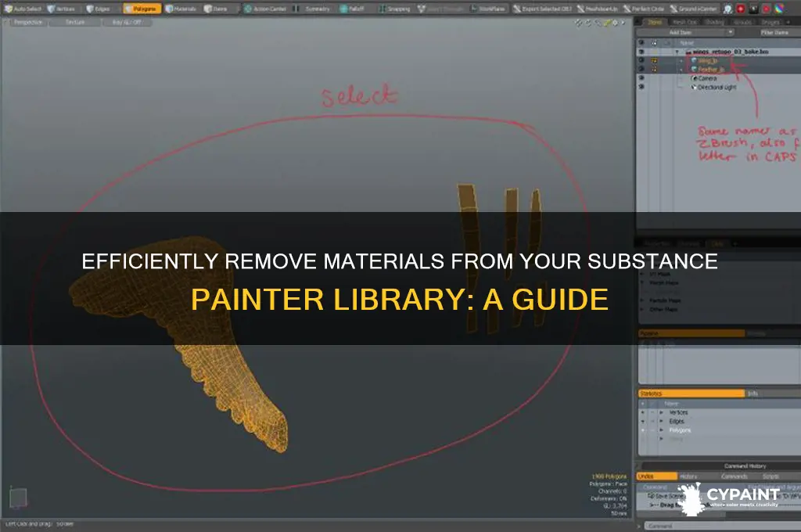Toggle visibility of the Camera item
The width and height of the screenshot is (801, 532).
click(641, 77)
